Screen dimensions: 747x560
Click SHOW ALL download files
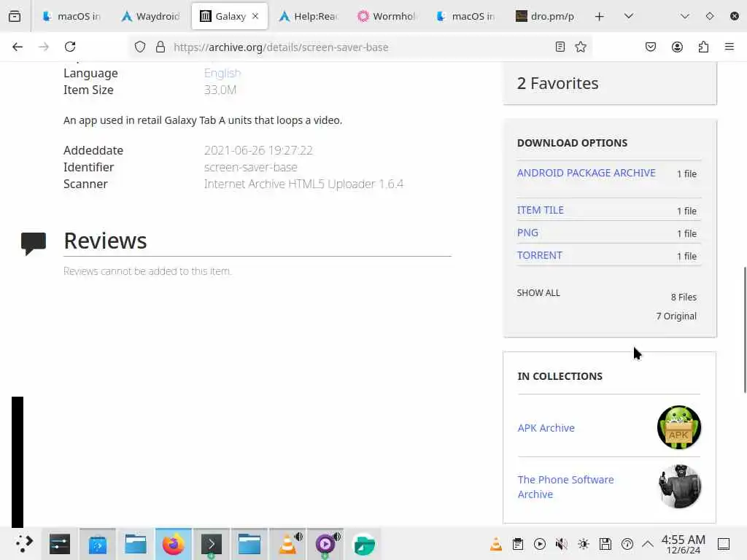coord(538,293)
